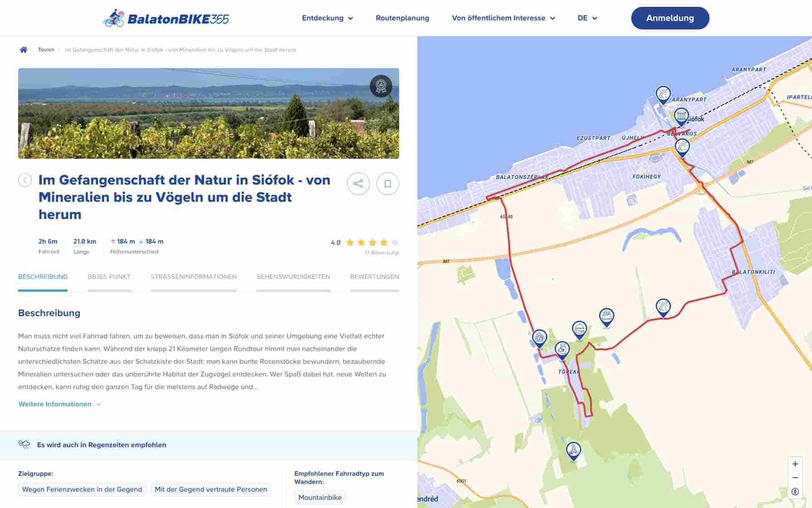812x508 pixels.
Task: Select the Mountainbike tag
Action: click(320, 498)
